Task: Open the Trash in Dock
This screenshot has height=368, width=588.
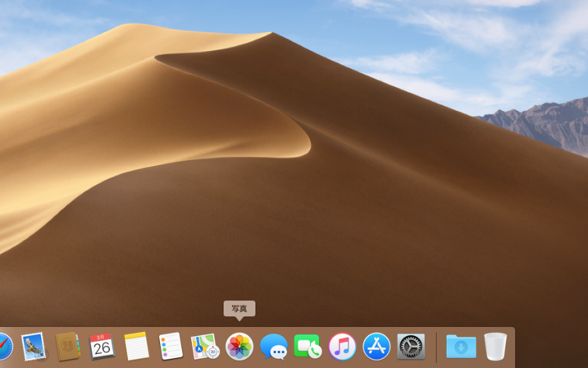Action: click(x=495, y=347)
